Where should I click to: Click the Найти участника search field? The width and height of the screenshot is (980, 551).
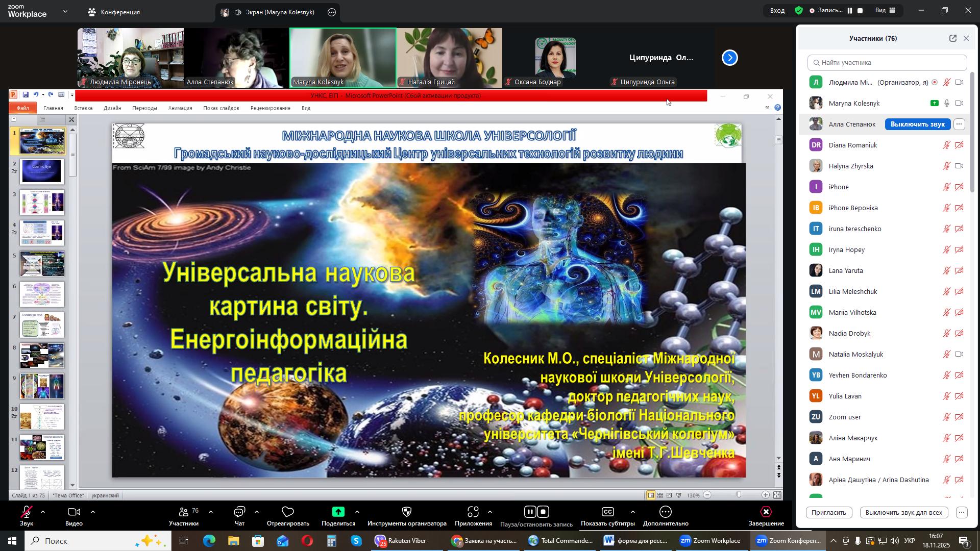pos(887,63)
